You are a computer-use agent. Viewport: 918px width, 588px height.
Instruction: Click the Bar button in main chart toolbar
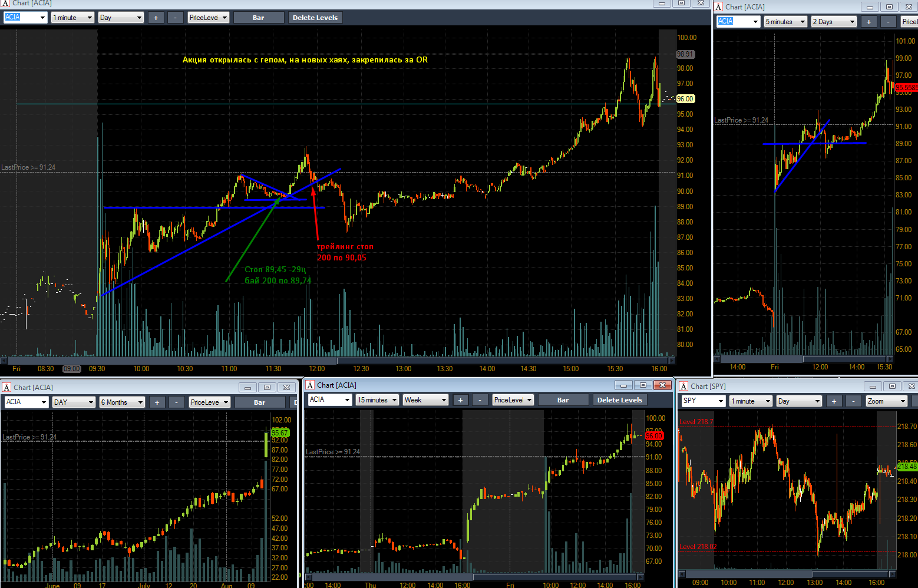coord(259,18)
